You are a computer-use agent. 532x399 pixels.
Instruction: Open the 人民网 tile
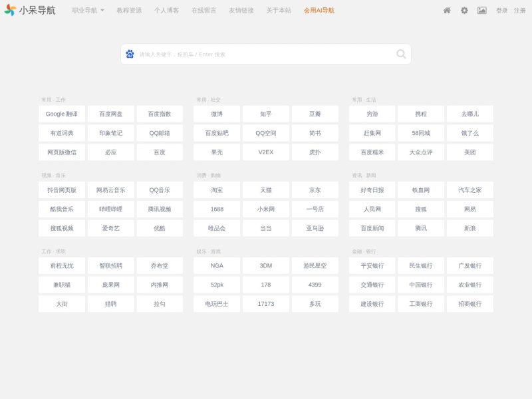372,209
